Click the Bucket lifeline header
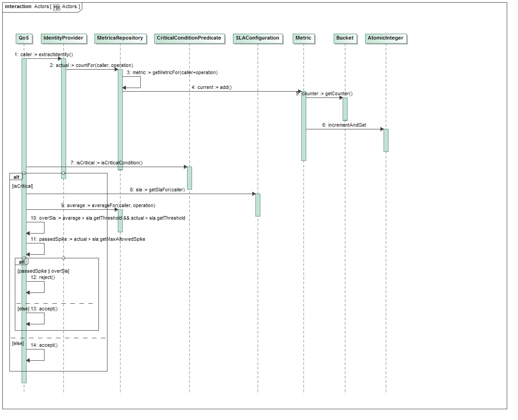Screen dimensions: 518x420 [x=345, y=38]
